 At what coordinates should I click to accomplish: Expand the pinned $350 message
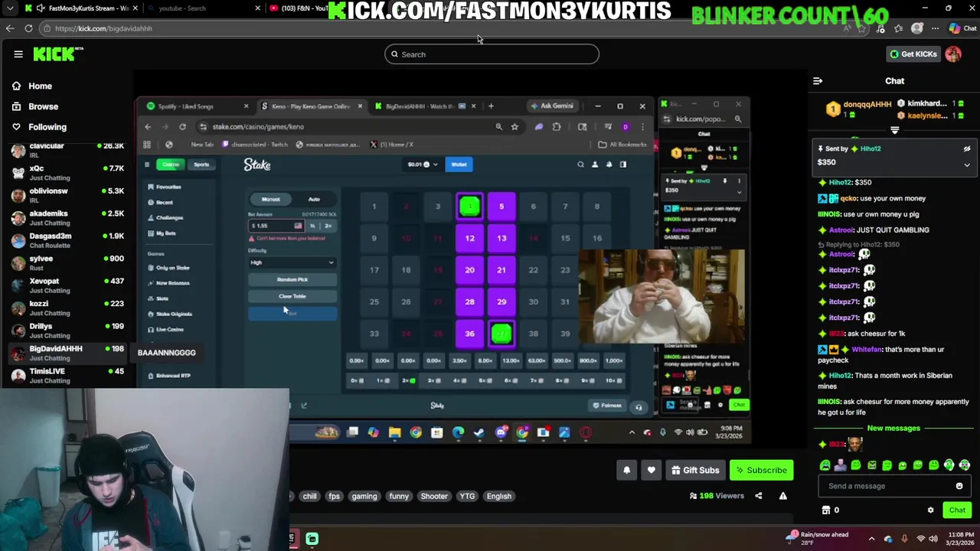tap(967, 165)
